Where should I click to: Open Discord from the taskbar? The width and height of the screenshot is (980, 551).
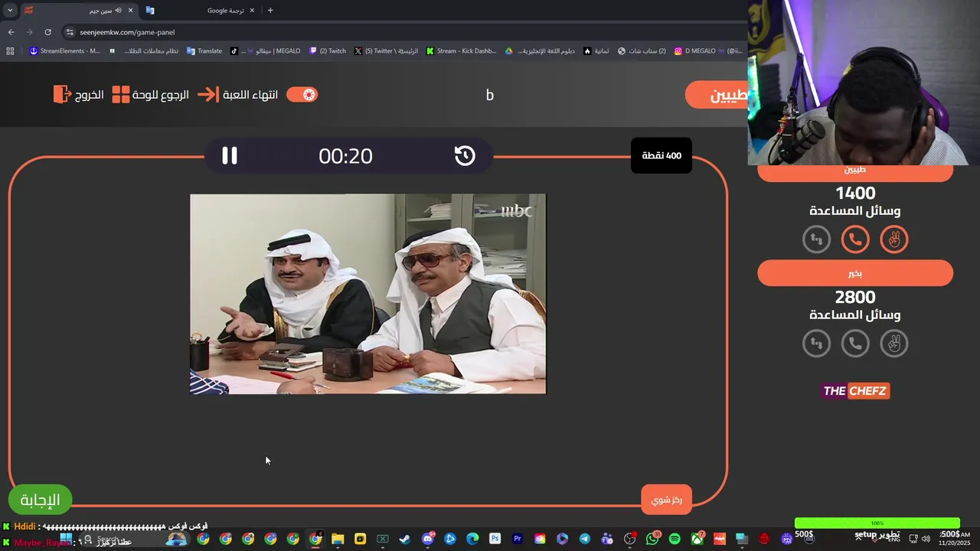point(427,539)
